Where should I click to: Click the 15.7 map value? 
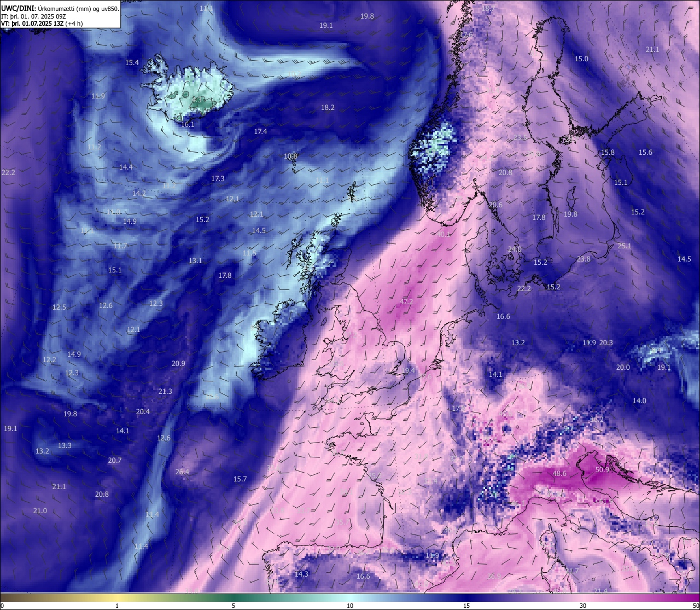pos(240,479)
